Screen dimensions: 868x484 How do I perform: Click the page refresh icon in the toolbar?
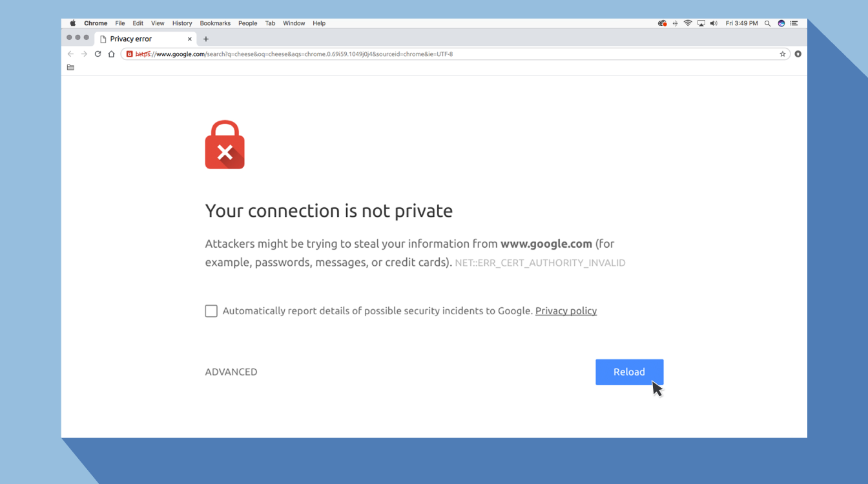point(98,54)
